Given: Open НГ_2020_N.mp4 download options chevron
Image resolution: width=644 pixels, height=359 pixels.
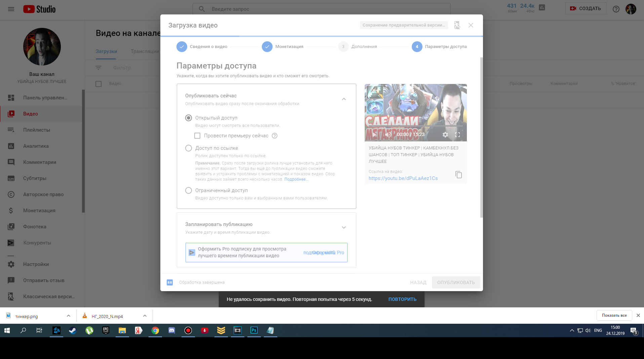Looking at the screenshot, I should click(145, 316).
